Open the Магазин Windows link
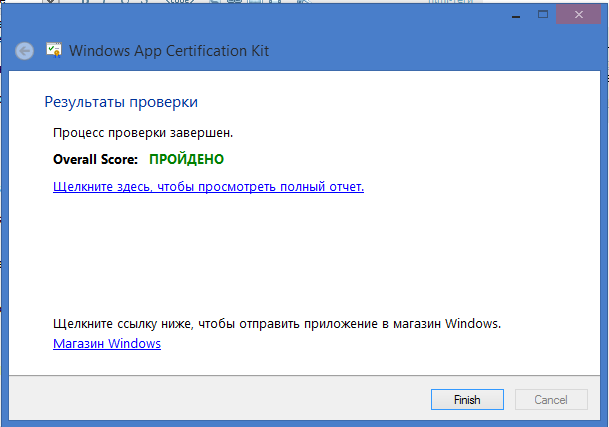The height and width of the screenshot is (427, 609). pos(107,343)
